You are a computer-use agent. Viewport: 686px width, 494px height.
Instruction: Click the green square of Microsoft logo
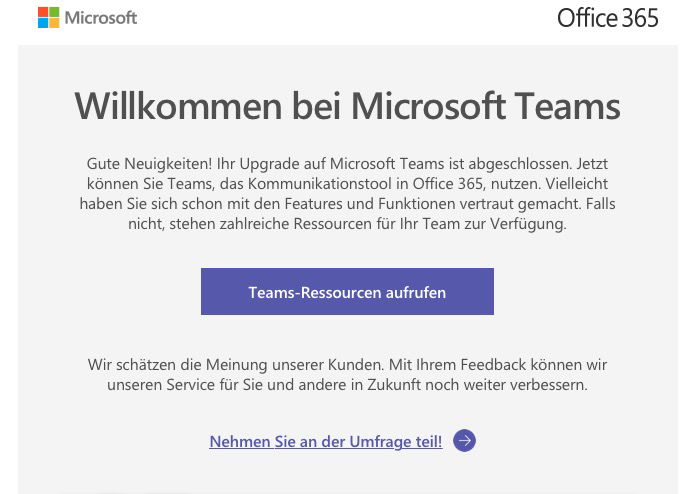54,12
